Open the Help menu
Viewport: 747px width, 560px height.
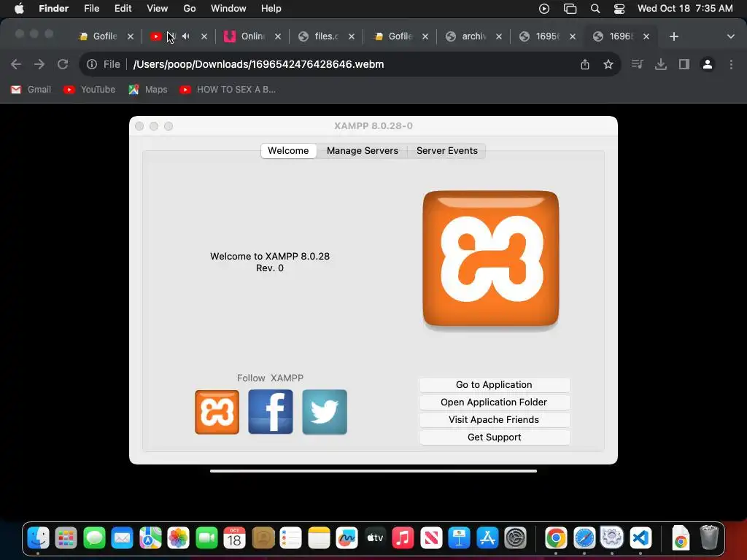(x=271, y=9)
